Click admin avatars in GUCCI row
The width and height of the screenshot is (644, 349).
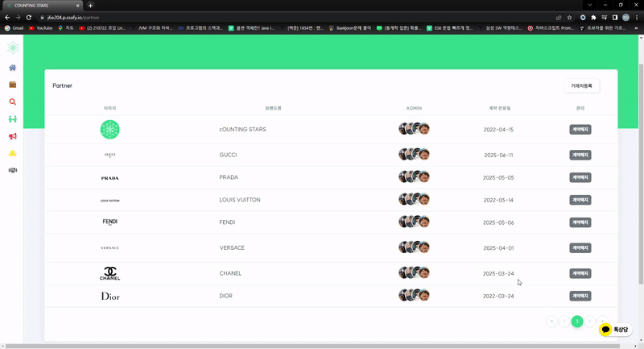pyautogui.click(x=414, y=154)
